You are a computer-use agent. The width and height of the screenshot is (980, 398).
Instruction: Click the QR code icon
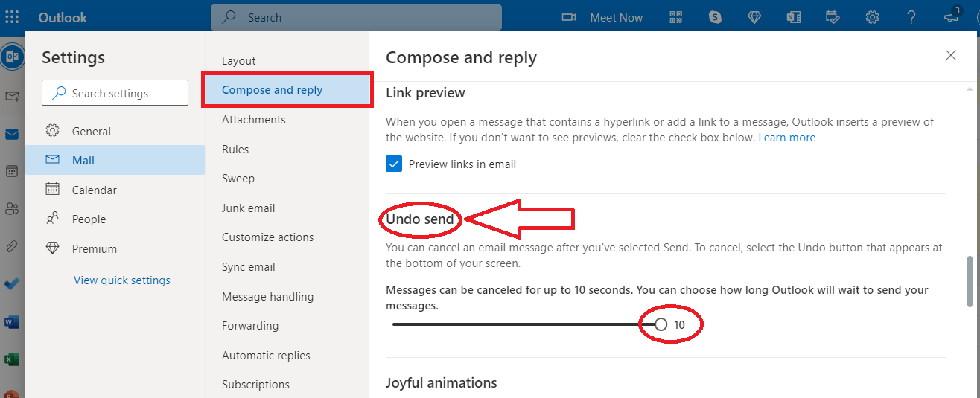click(676, 17)
